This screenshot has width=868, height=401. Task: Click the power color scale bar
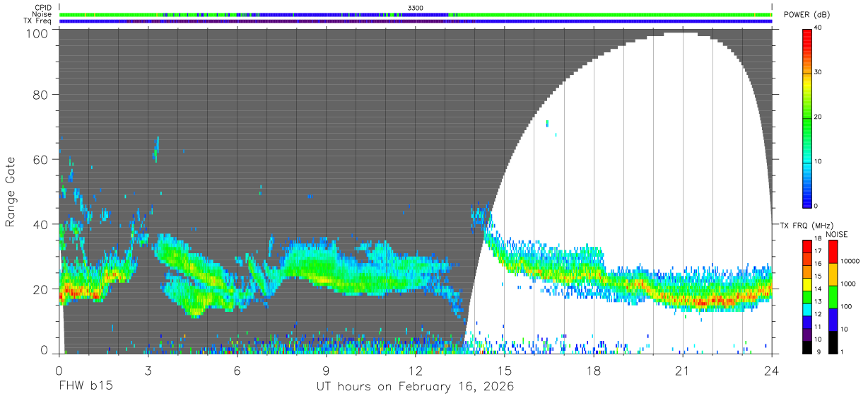tap(807, 118)
